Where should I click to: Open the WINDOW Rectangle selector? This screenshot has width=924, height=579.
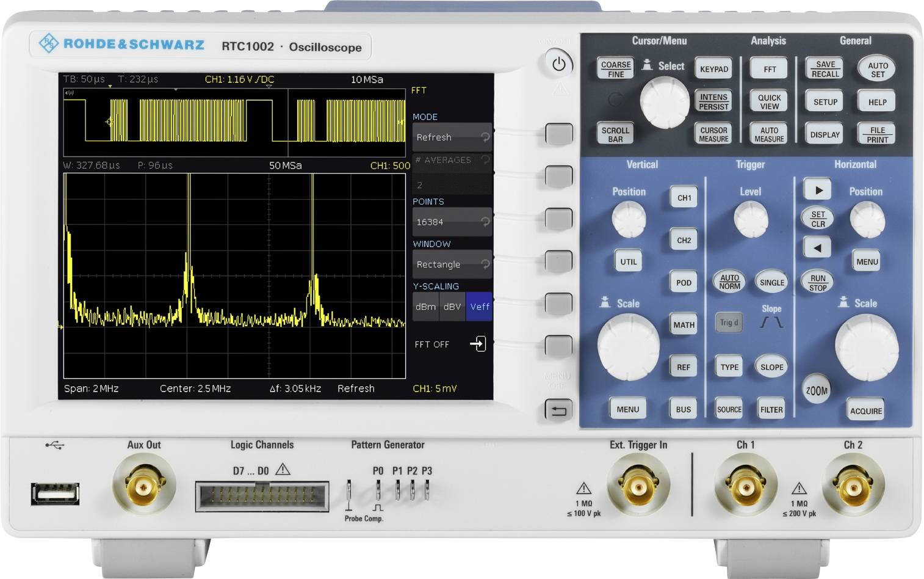(x=451, y=264)
